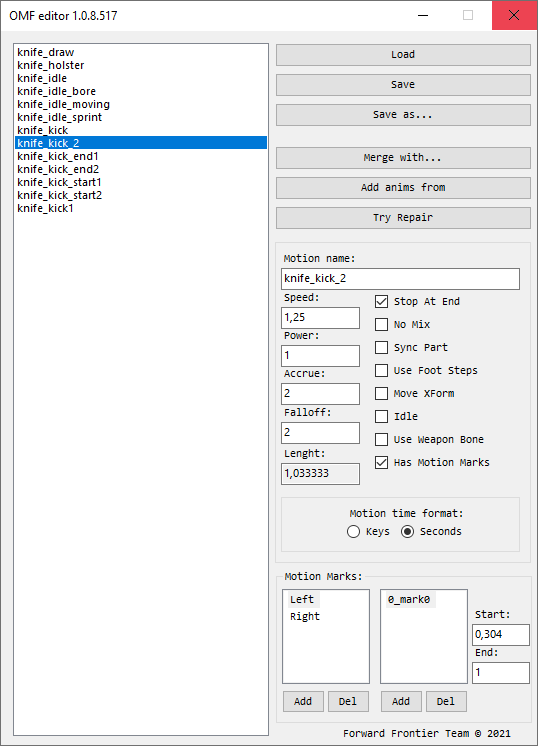Save the current OMF file
This screenshot has width=538, height=746.
403,85
